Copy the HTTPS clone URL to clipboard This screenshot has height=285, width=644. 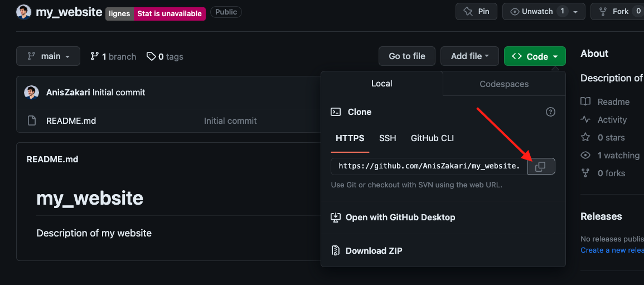click(541, 166)
